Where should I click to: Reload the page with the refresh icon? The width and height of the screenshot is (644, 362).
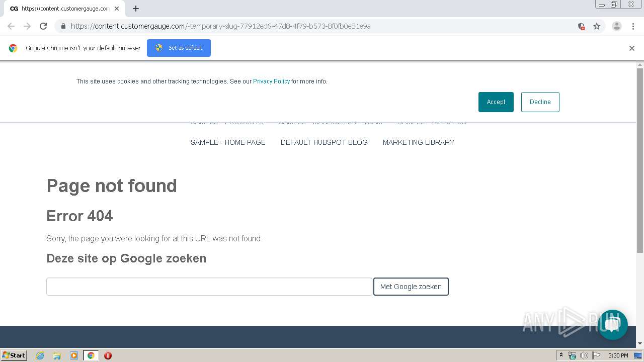(43, 26)
